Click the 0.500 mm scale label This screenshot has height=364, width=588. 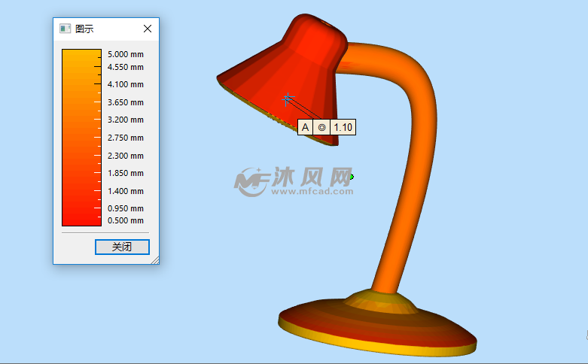pos(125,220)
